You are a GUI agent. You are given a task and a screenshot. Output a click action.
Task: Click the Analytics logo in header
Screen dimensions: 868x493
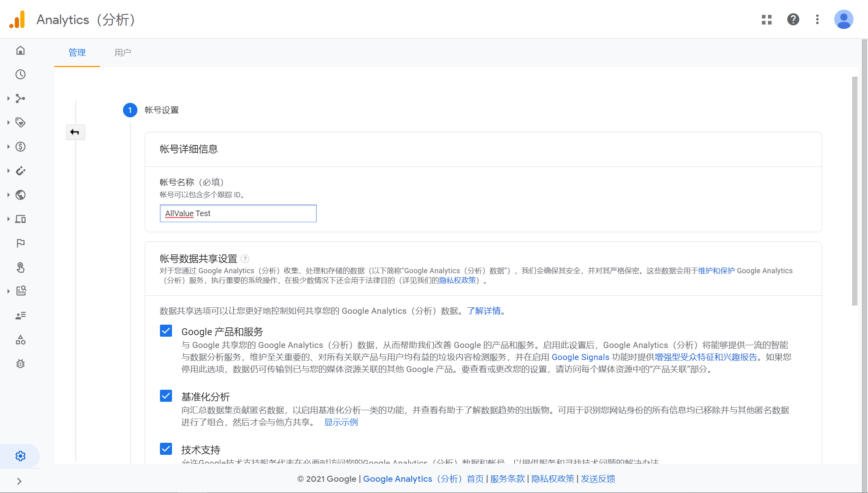click(17, 19)
